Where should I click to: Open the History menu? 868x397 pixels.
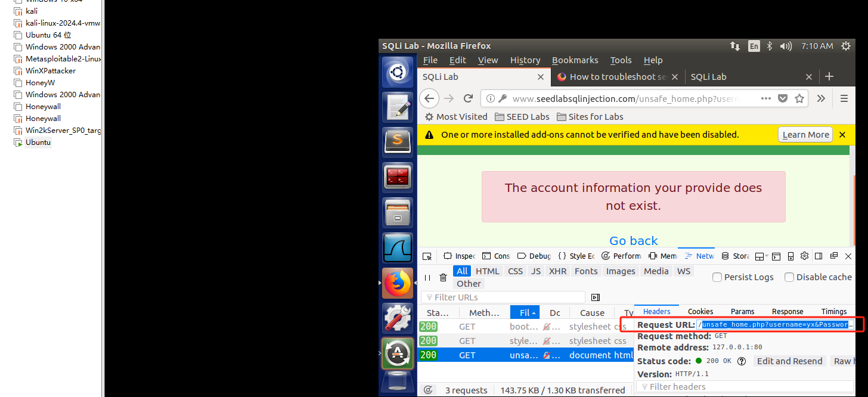525,60
